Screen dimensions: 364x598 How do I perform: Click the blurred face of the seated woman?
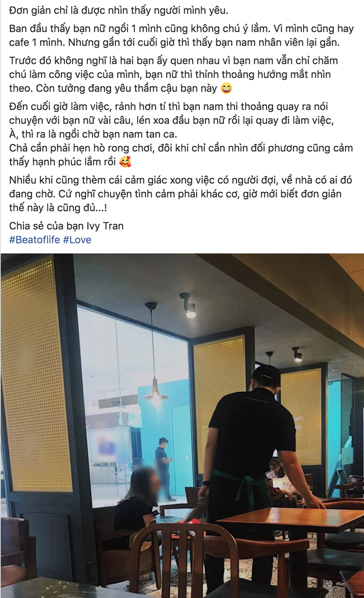point(146,481)
